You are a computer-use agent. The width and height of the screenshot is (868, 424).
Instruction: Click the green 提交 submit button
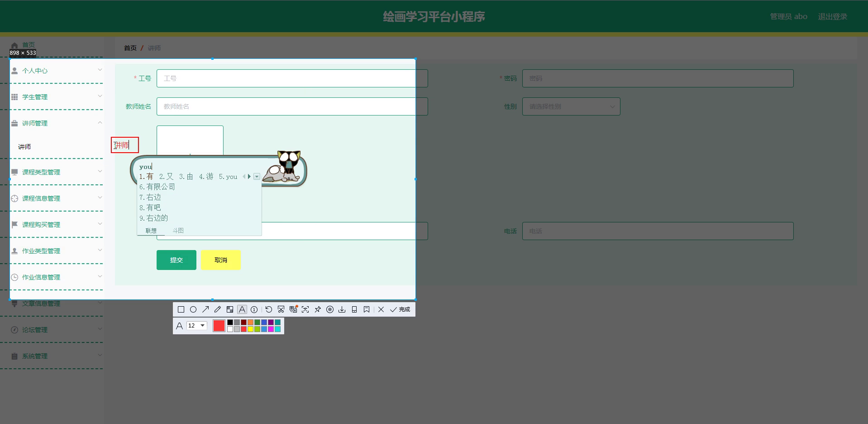click(x=176, y=260)
